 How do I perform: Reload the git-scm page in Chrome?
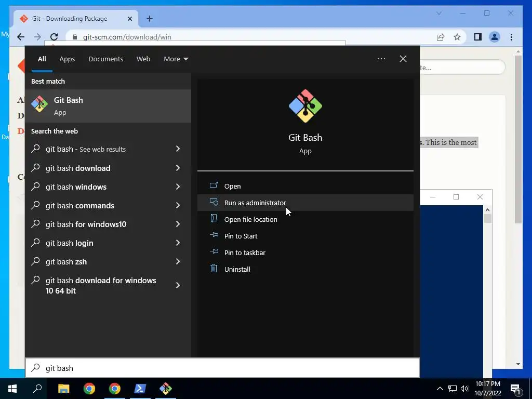click(54, 37)
